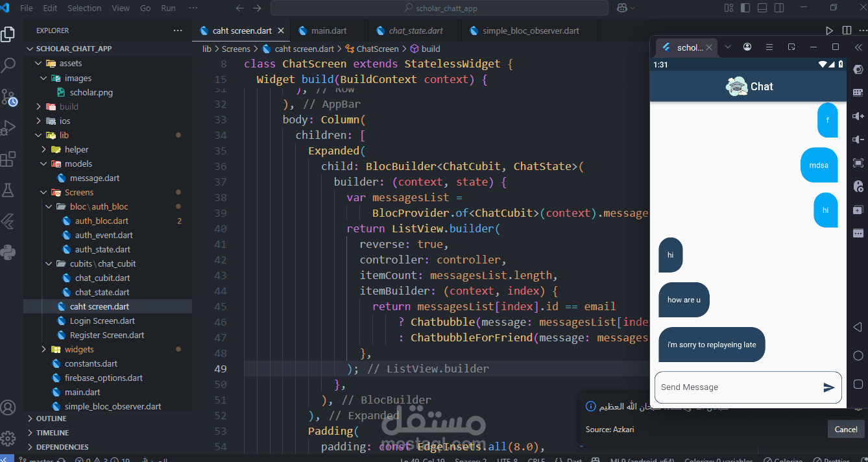Open chat_cubit.dart in the explorer
Image resolution: width=868 pixels, height=462 pixels.
coord(102,278)
